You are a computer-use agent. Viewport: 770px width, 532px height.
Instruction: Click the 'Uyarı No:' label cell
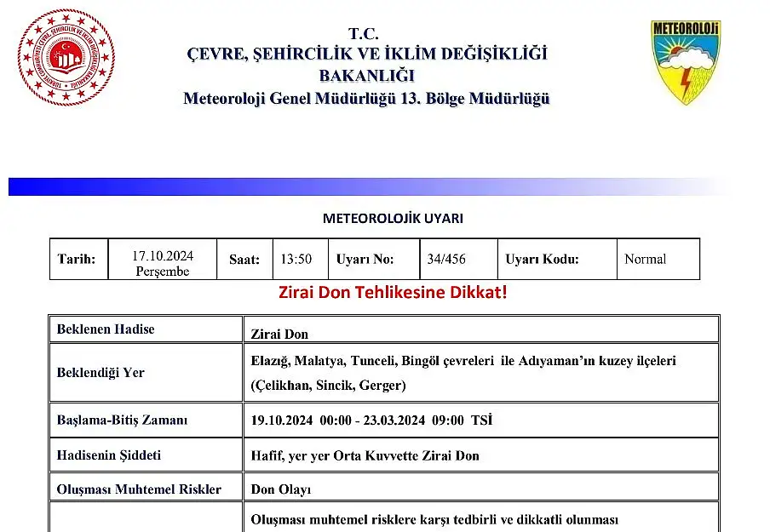pyautogui.click(x=365, y=260)
